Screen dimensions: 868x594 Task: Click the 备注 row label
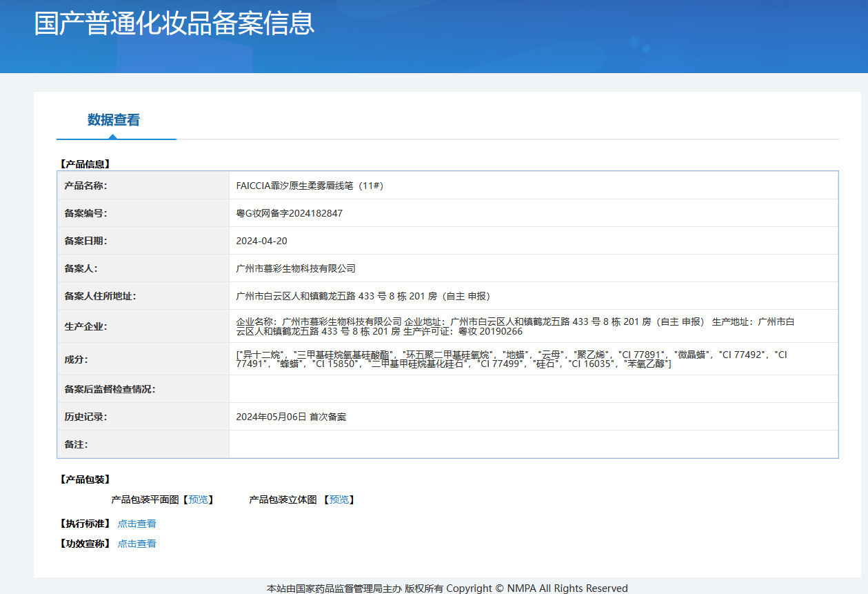point(76,444)
